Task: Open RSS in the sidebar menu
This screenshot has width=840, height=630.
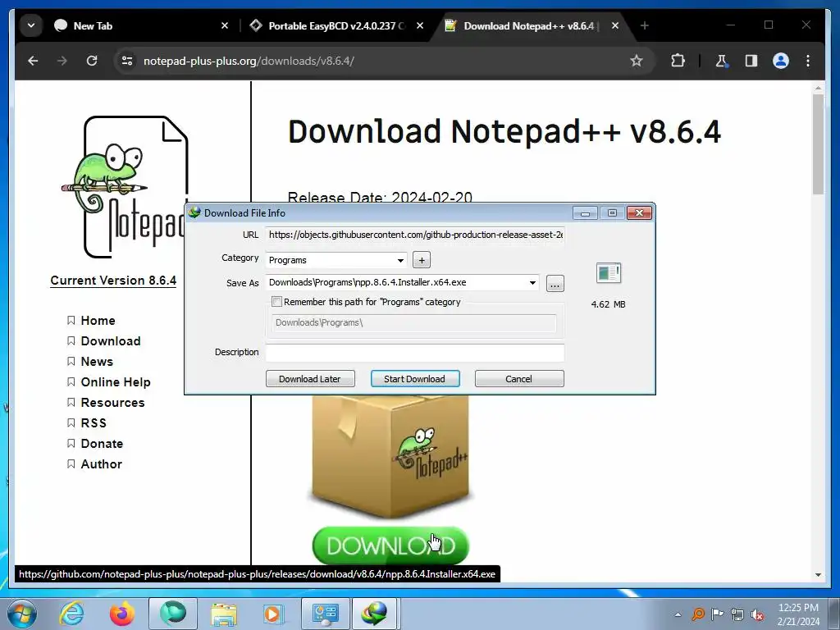Action: [94, 423]
